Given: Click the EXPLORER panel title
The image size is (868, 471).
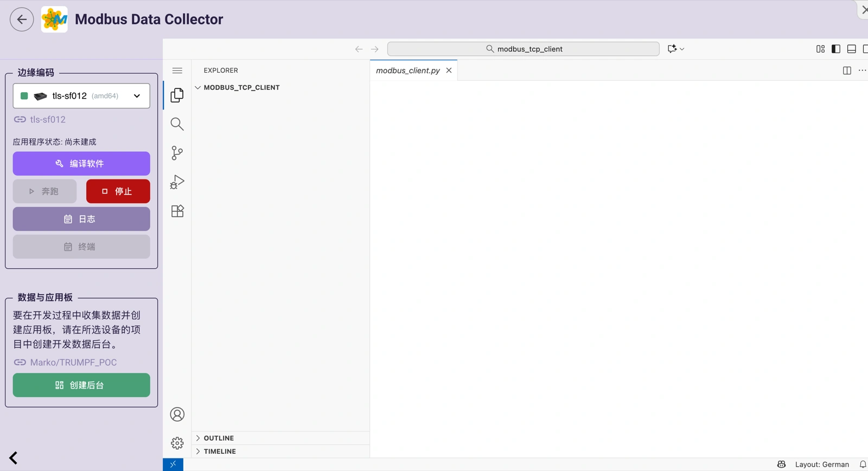Looking at the screenshot, I should (x=221, y=70).
